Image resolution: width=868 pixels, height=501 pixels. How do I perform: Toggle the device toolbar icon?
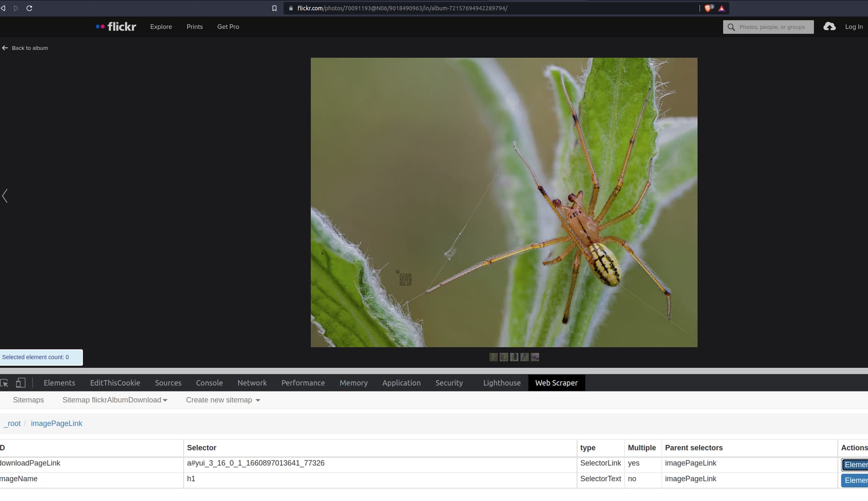coord(20,383)
